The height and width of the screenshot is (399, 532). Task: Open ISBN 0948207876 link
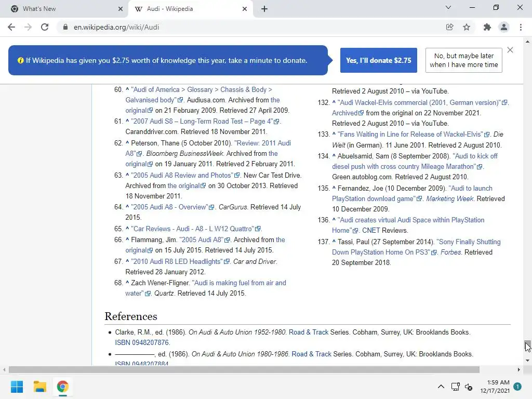click(142, 342)
